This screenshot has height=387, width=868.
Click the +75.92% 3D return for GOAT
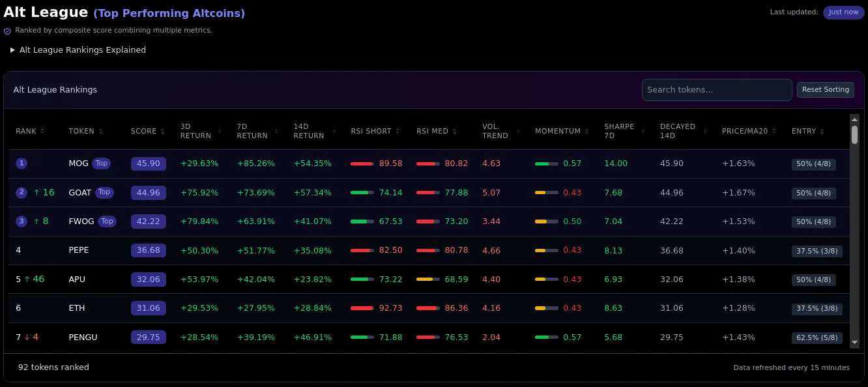pyautogui.click(x=199, y=193)
